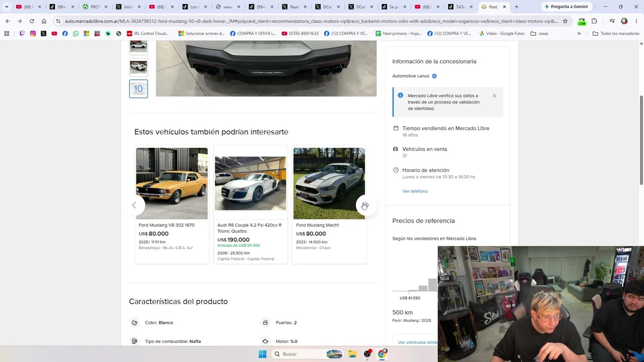Click the verified badge beside Automotive Lanus

click(x=434, y=76)
